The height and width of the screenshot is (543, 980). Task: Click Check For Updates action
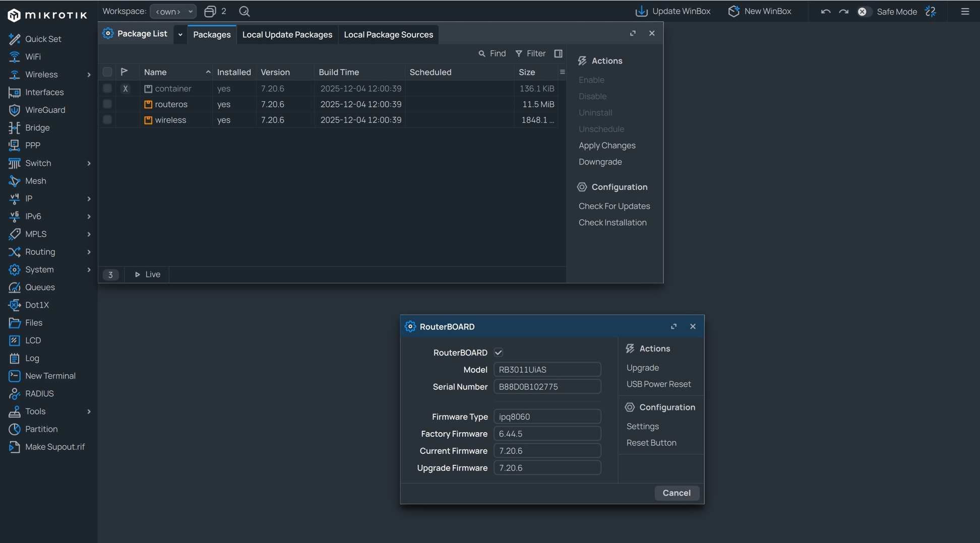tap(614, 206)
